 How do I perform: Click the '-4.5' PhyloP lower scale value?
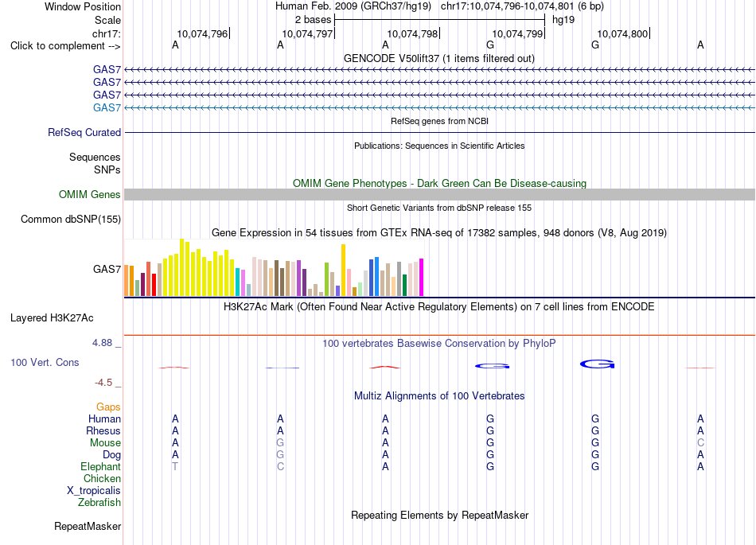point(103,383)
